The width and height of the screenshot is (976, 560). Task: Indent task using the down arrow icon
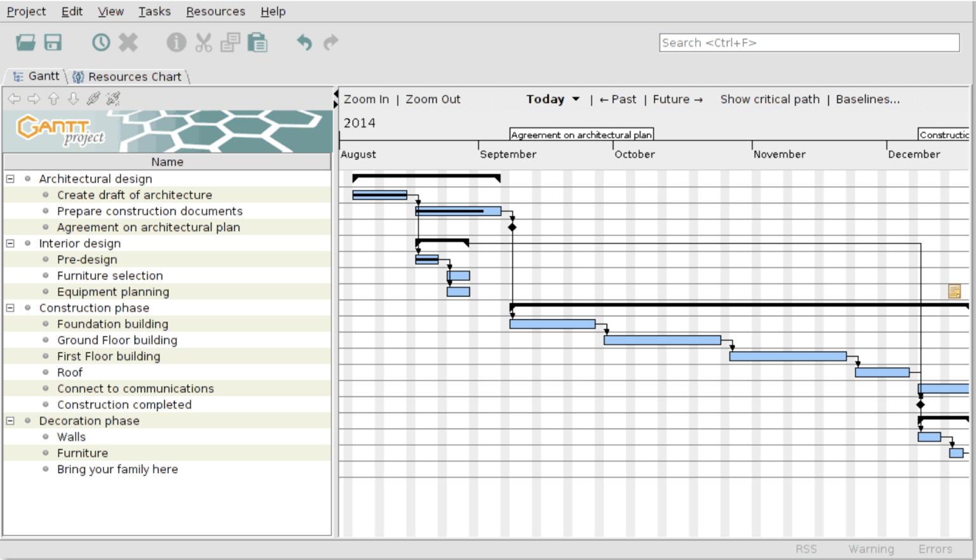click(x=73, y=99)
